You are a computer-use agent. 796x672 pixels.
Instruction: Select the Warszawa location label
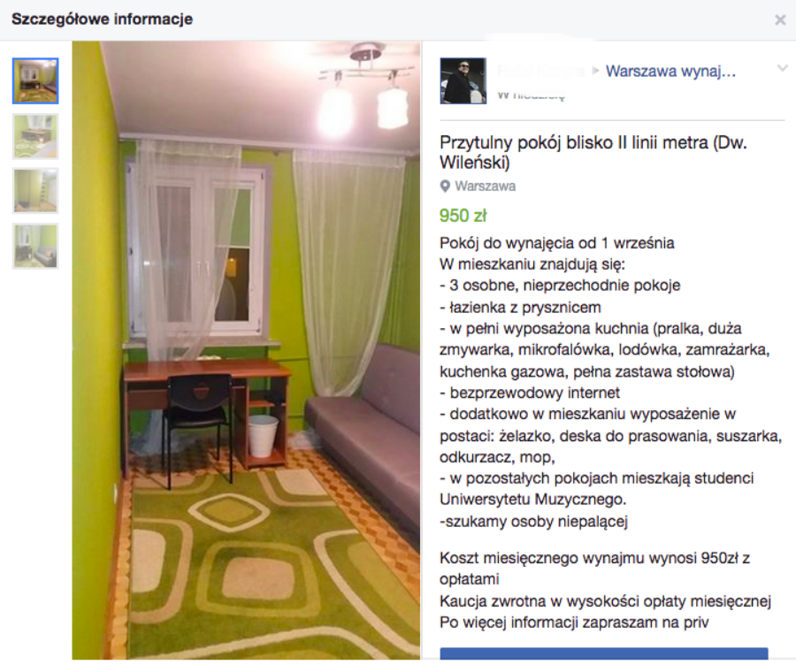[486, 187]
